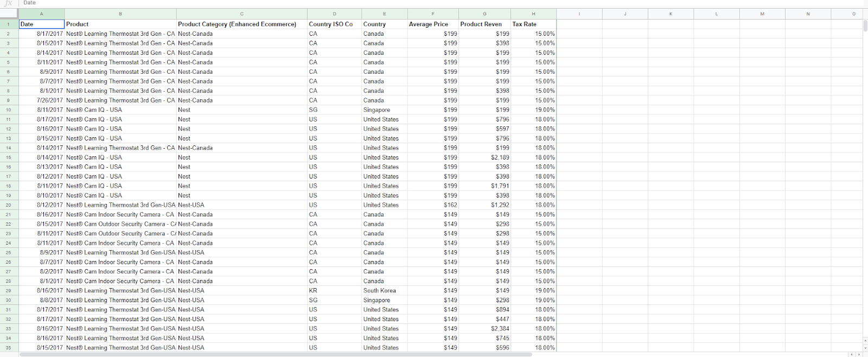This screenshot has width=868, height=357.
Task: Click the 'Tax Rate' header cell
Action: [533, 24]
